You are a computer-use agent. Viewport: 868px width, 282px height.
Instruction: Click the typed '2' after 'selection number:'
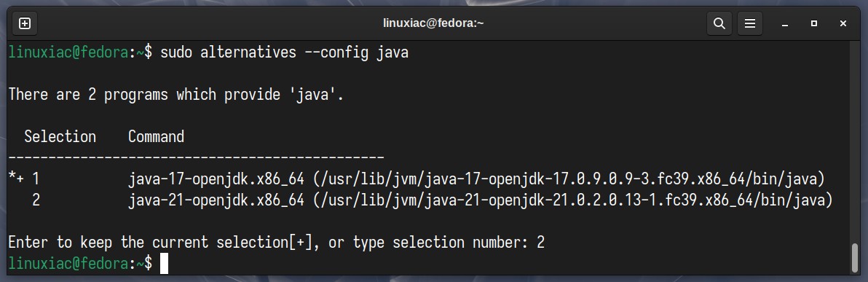pyautogui.click(x=540, y=242)
